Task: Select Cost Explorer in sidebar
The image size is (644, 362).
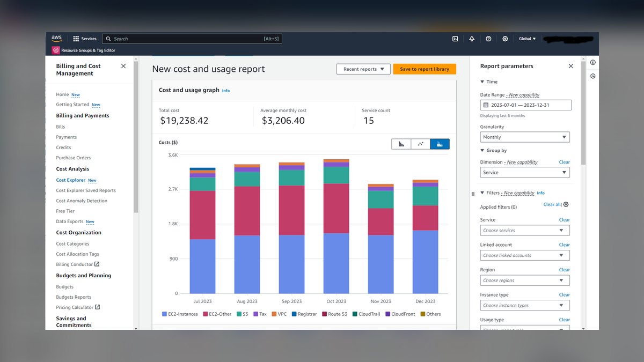Action: (71, 180)
